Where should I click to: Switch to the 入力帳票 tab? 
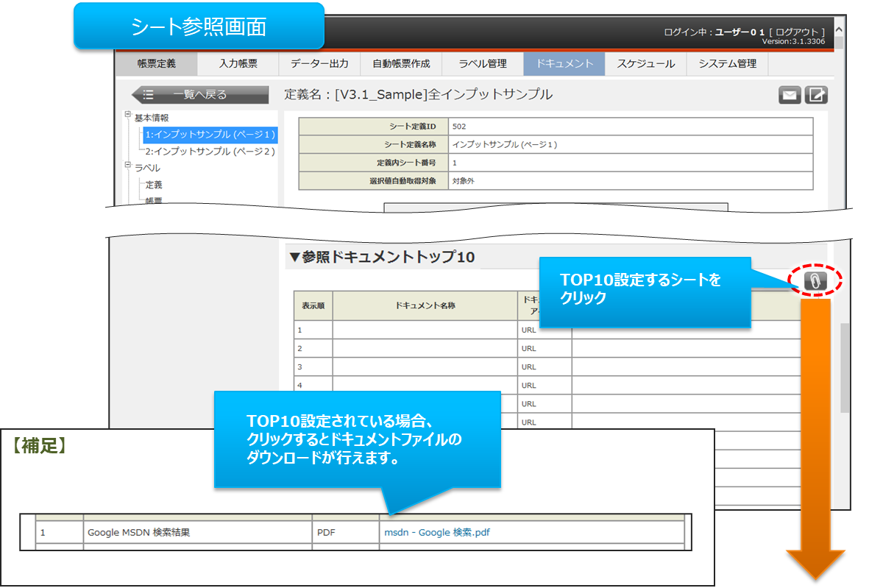point(238,64)
